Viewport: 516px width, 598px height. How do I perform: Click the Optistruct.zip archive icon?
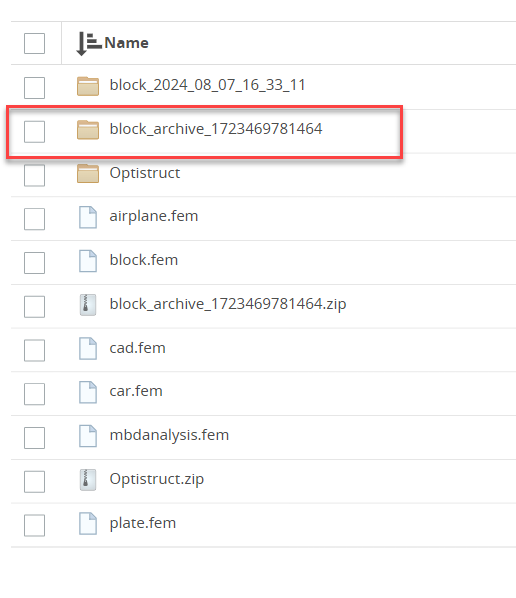click(x=88, y=480)
